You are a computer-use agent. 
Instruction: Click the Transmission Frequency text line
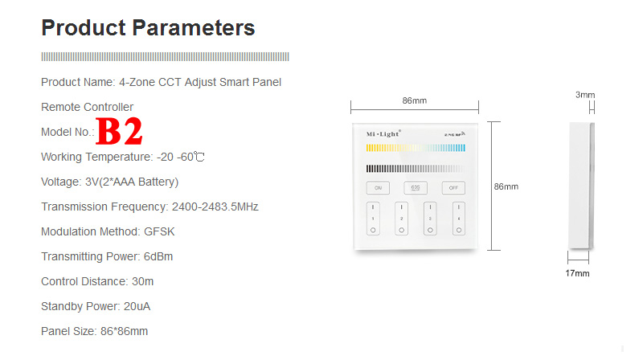(149, 207)
